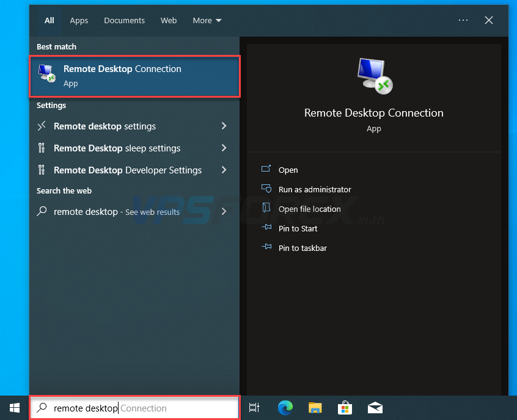This screenshot has width=517, height=420.
Task: Expand Remote Desktop sleep settings arrow
Action: [x=224, y=148]
